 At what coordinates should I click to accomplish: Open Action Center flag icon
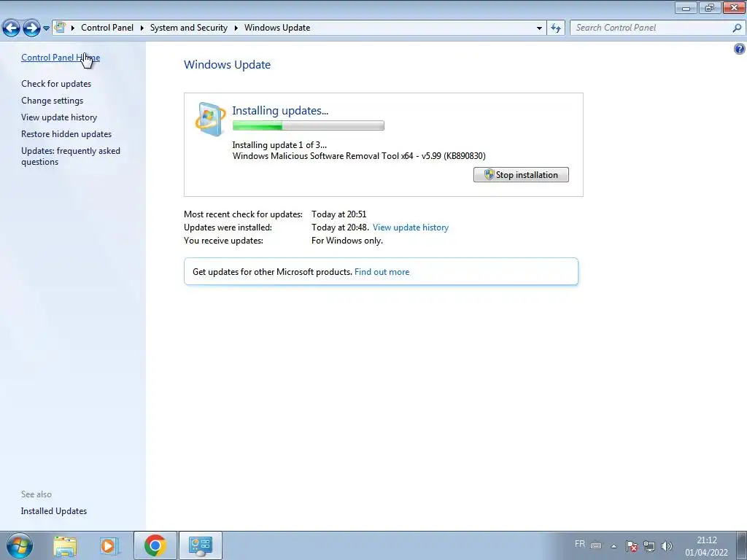[632, 546]
